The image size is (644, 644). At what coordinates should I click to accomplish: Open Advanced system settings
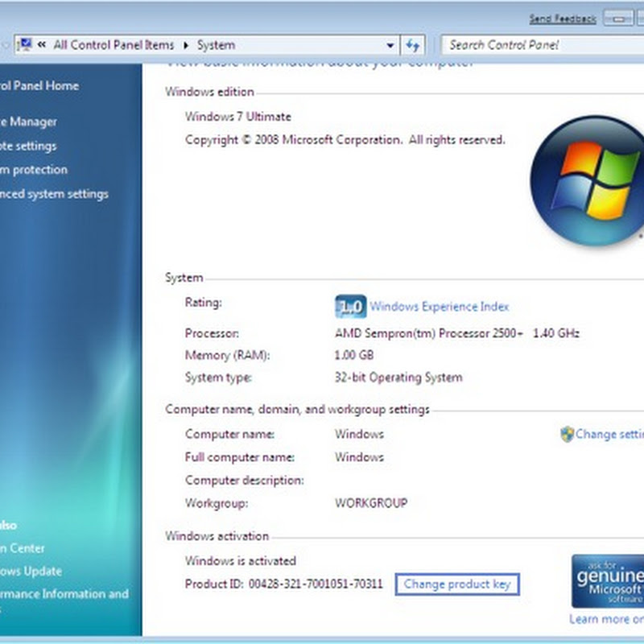pyautogui.click(x=54, y=194)
